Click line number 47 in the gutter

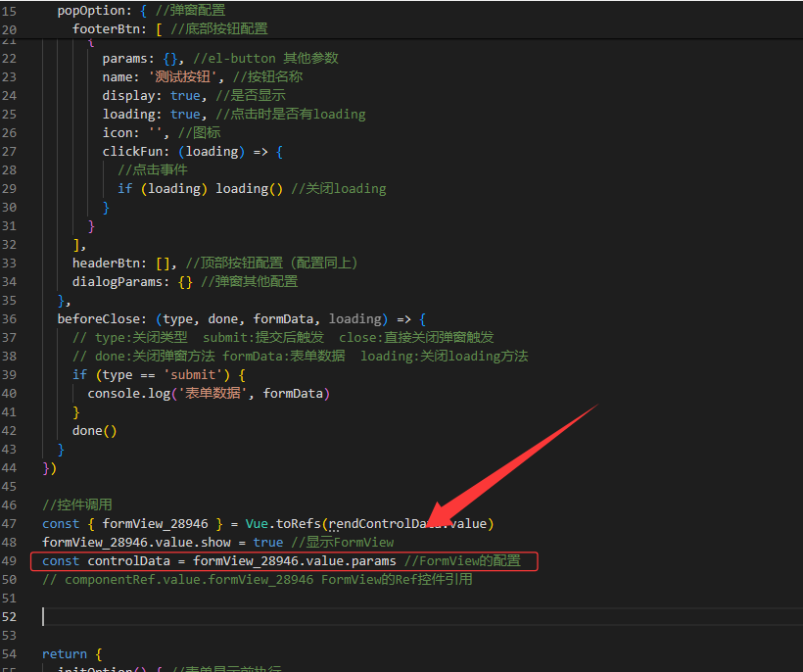coord(9,523)
